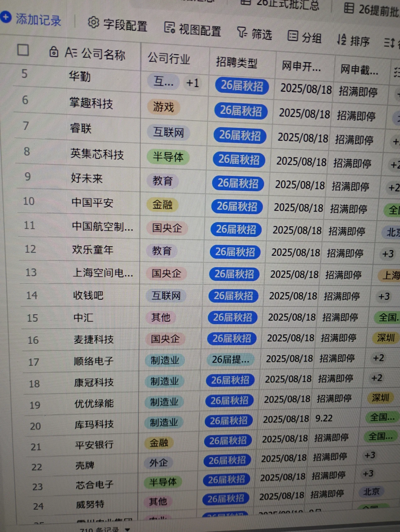Click company name 上海空间电...
400x532 pixels.
click(103, 273)
